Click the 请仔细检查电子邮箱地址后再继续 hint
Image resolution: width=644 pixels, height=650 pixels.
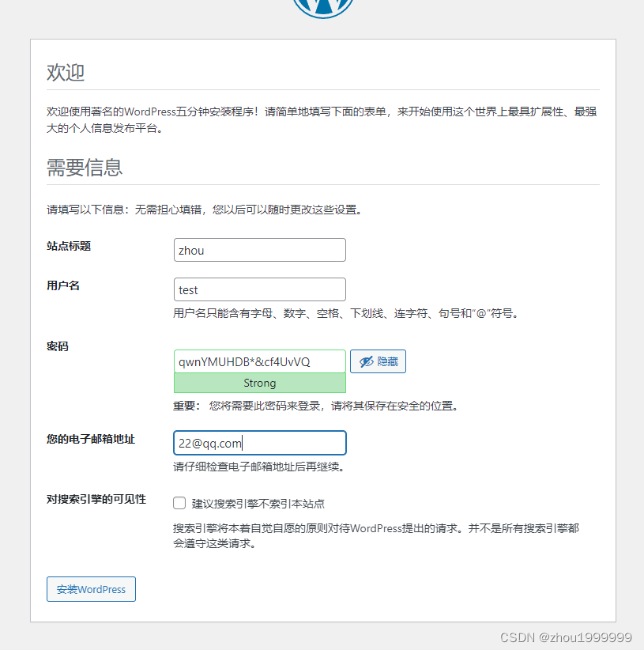coord(259,467)
